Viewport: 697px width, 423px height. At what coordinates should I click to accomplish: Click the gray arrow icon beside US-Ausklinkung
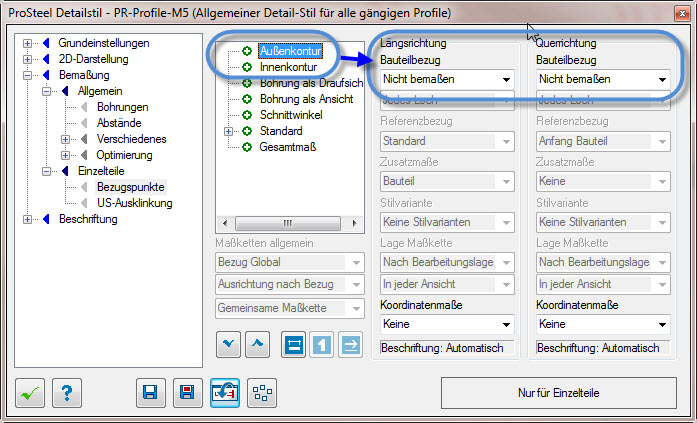(x=84, y=203)
